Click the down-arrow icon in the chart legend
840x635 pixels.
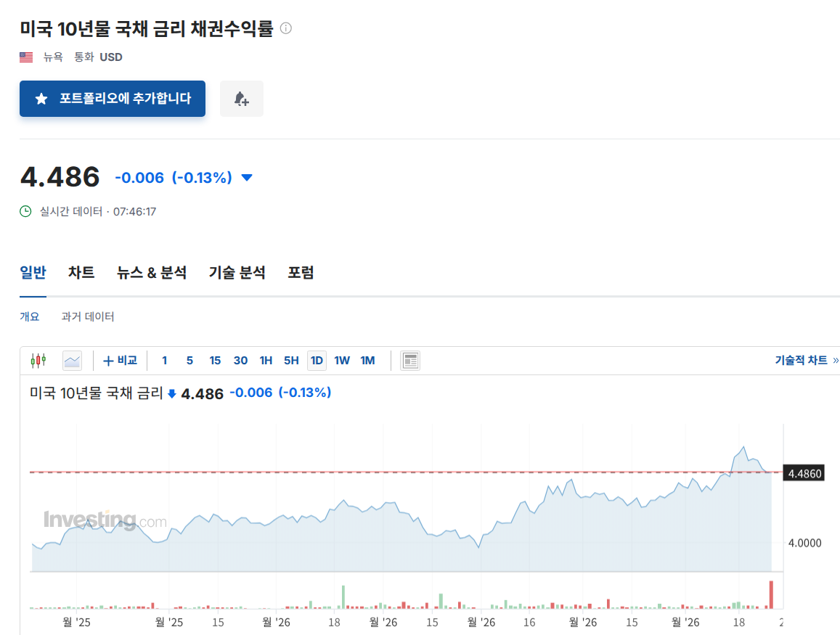point(172,394)
